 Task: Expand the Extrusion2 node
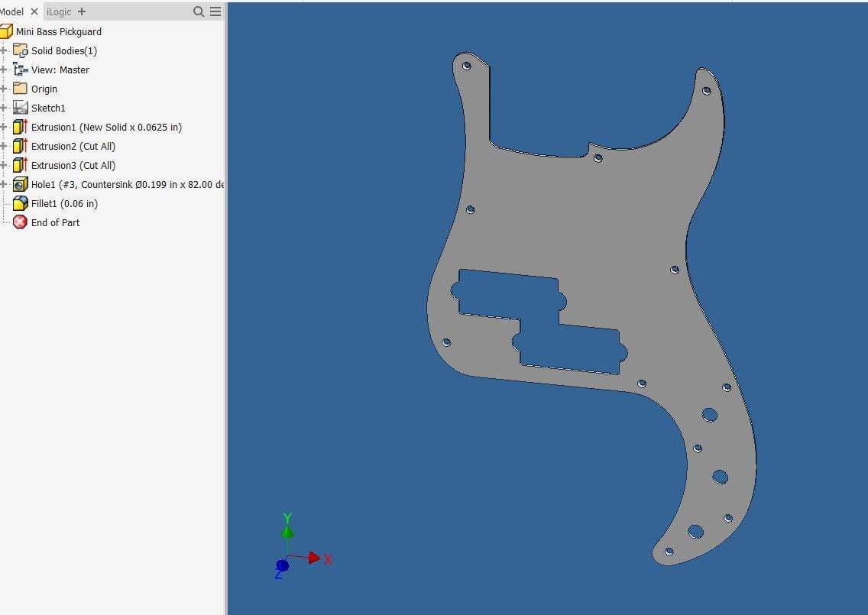point(3,146)
